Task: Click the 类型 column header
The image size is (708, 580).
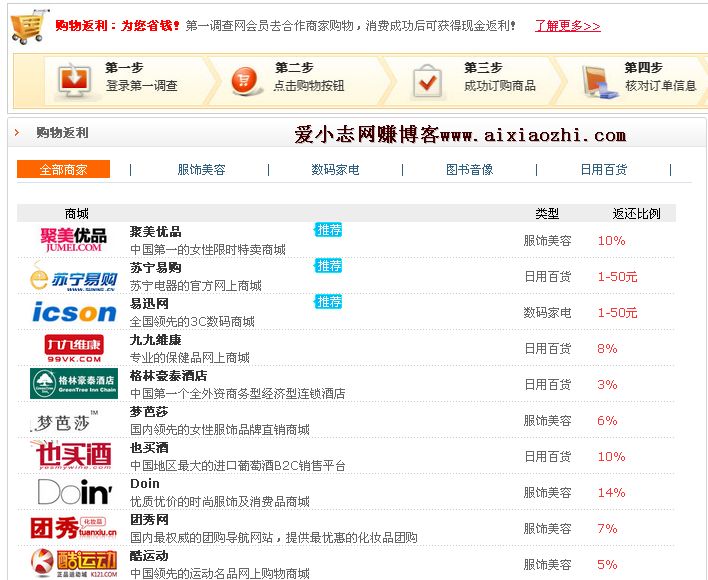Action: click(x=547, y=213)
